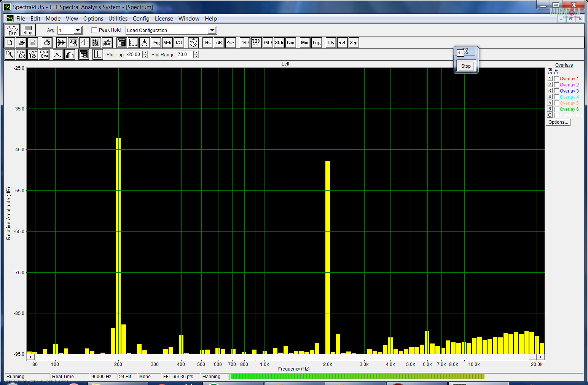Decrease Plot Top with down arrow

146,56
